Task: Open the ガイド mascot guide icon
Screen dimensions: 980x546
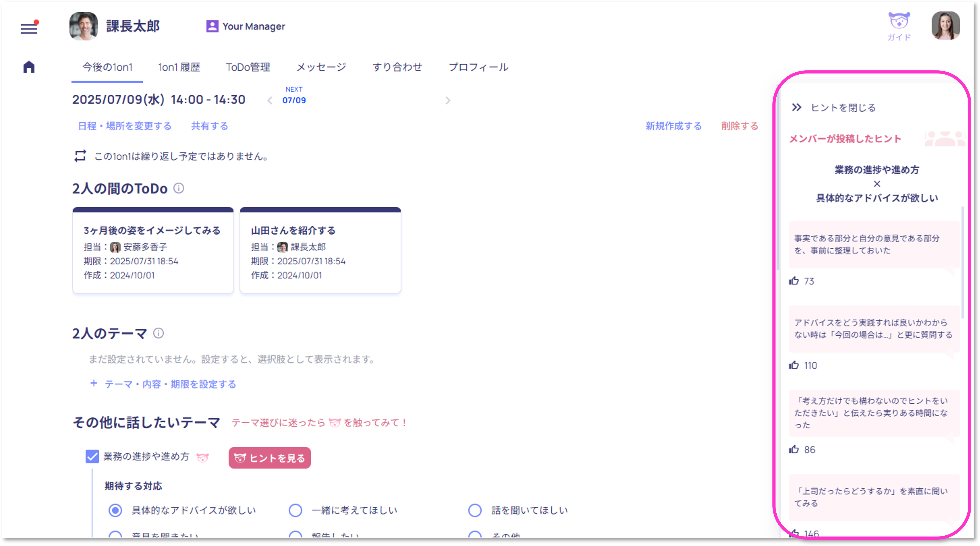Action: [x=899, y=26]
